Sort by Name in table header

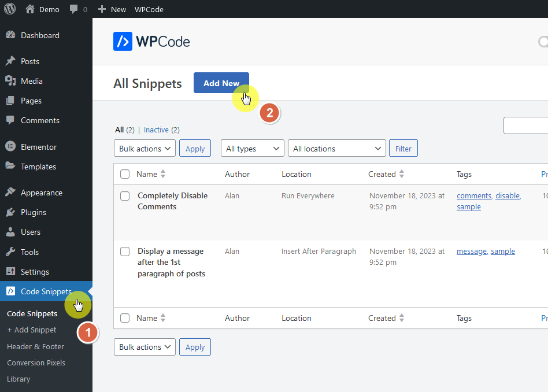coord(151,174)
